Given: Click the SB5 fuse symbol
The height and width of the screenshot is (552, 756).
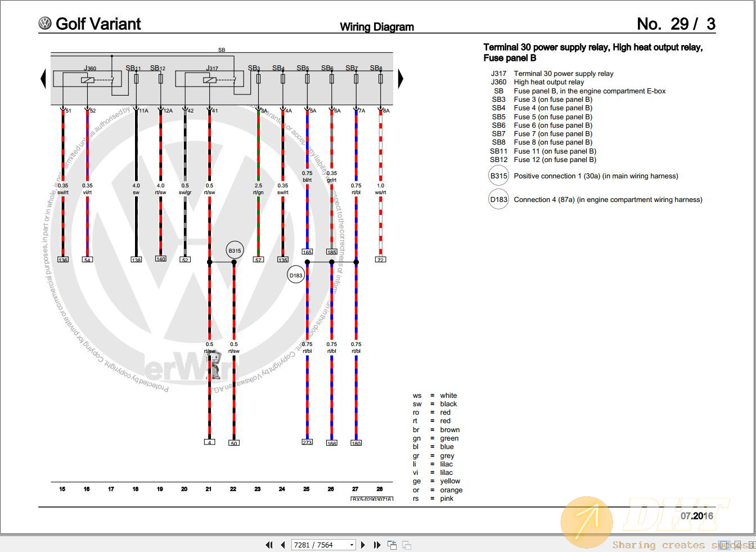Looking at the screenshot, I should pyautogui.click(x=307, y=79).
